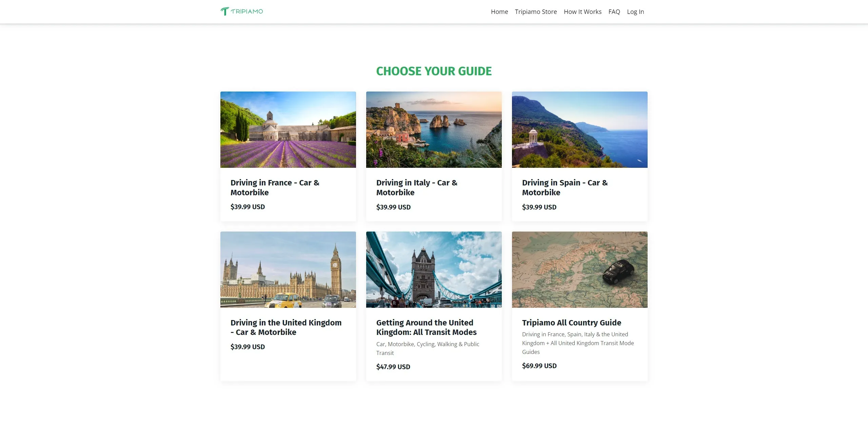This screenshot has width=868, height=437.
Task: Click the $47.99 USD price
Action: (x=393, y=367)
